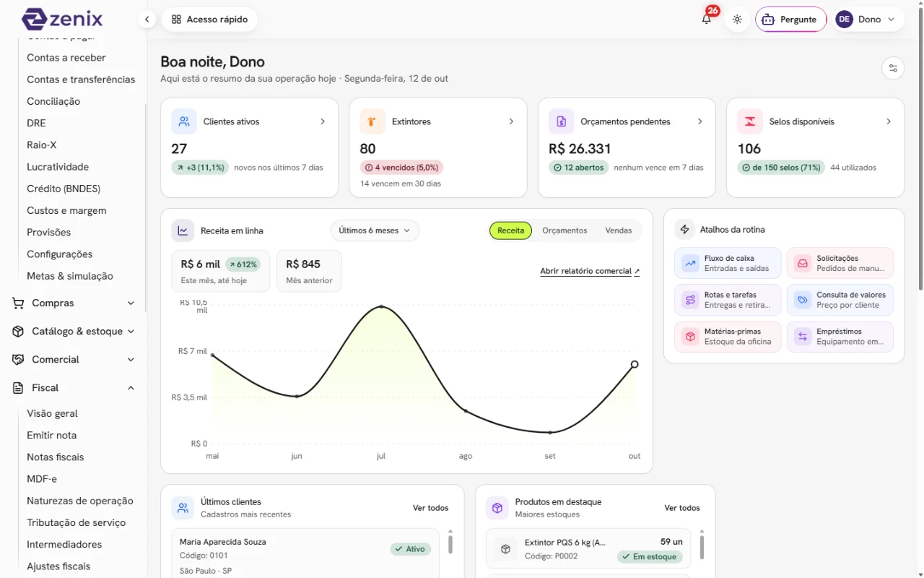Expand the Comercial sidebar section
The height and width of the screenshot is (578, 924).
click(x=74, y=360)
